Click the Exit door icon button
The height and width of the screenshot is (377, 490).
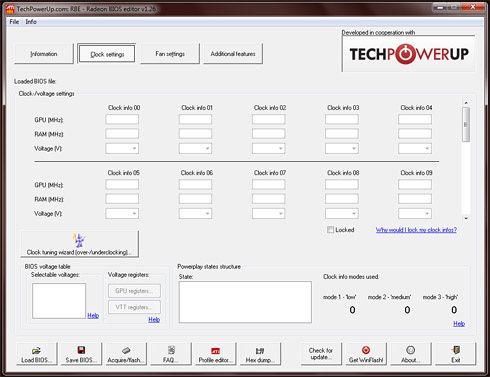coord(455,354)
